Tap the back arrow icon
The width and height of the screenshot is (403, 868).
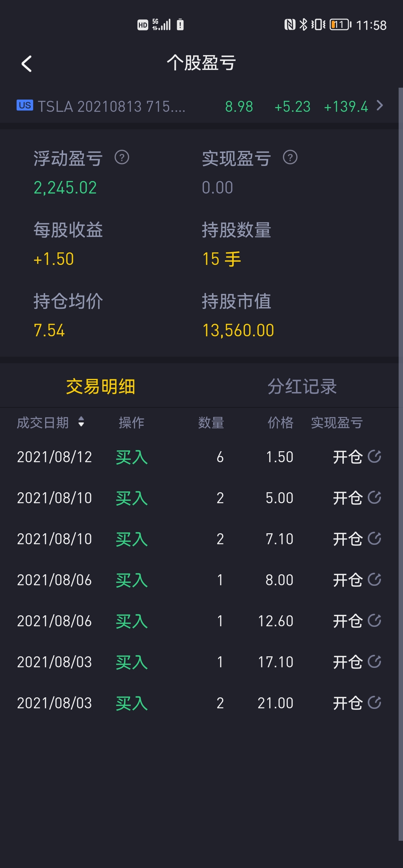coord(27,64)
